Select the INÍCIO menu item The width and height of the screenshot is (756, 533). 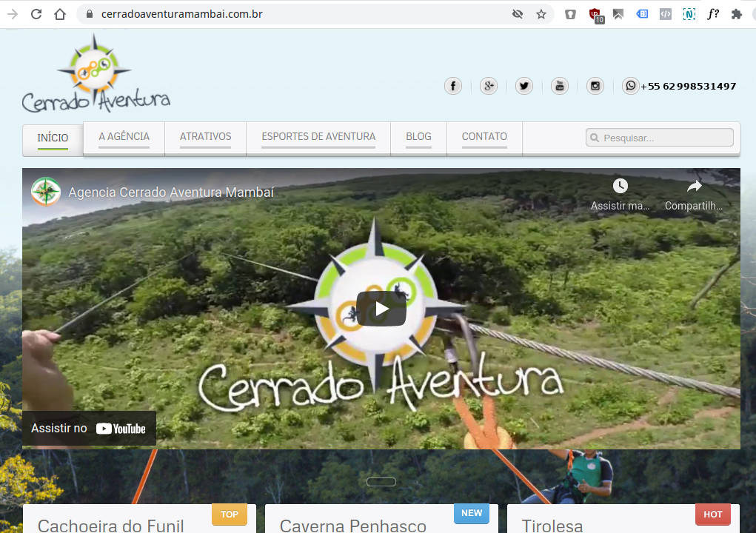click(53, 138)
